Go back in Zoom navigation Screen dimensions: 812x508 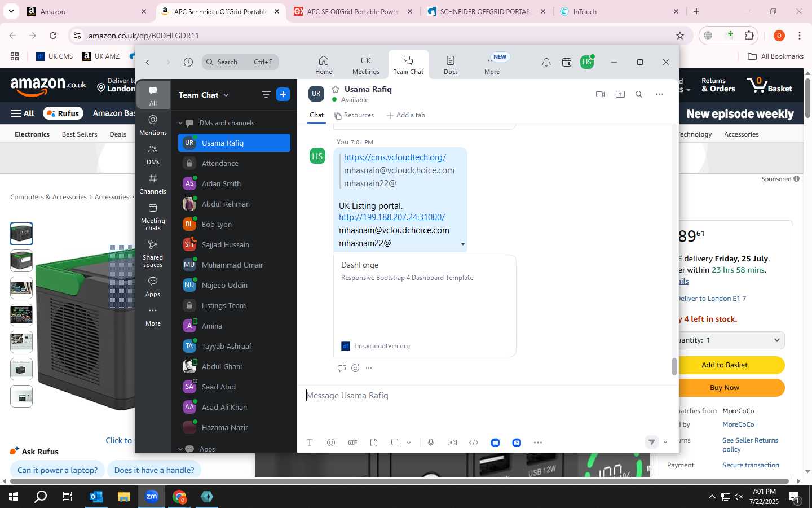pyautogui.click(x=148, y=62)
